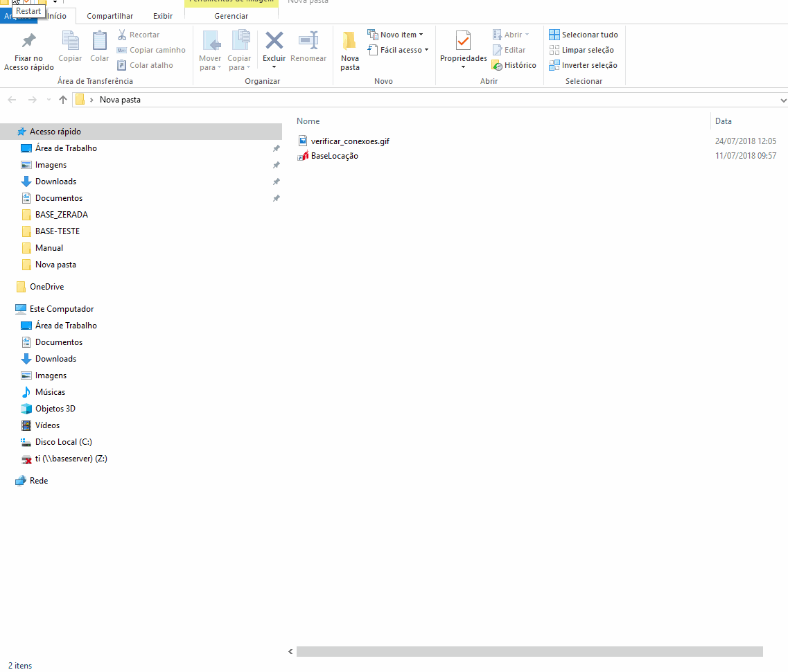Click the Renomear icon
Screen dimensions: 788x672
(x=308, y=41)
